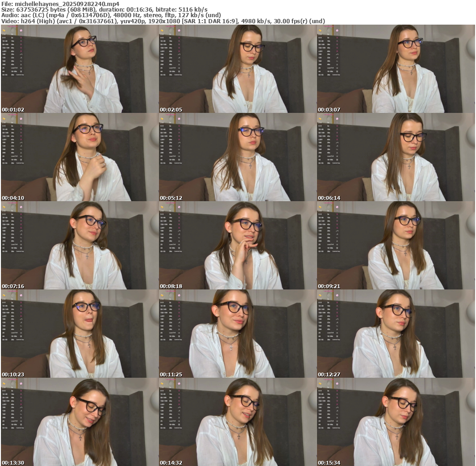476x466 pixels.
Task: Click the thumbnail at 00:01:02
Action: 79,69
